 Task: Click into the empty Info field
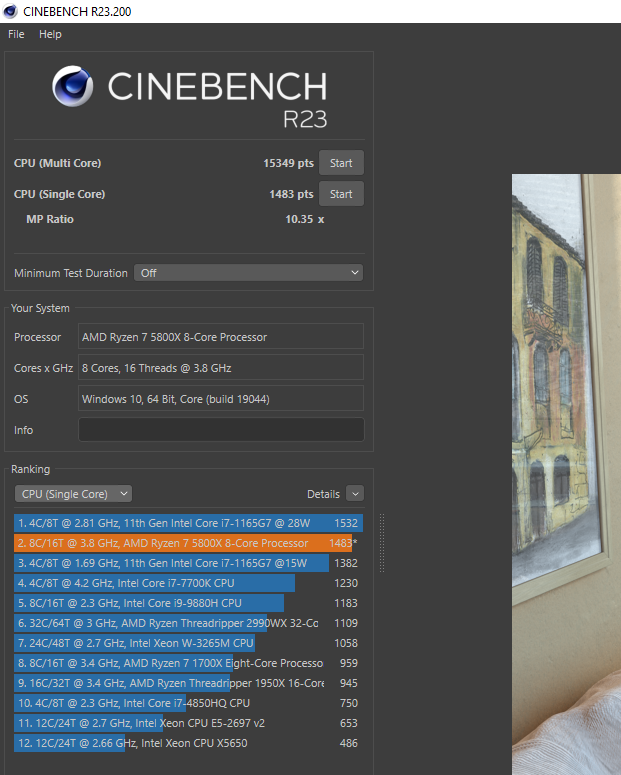click(221, 430)
